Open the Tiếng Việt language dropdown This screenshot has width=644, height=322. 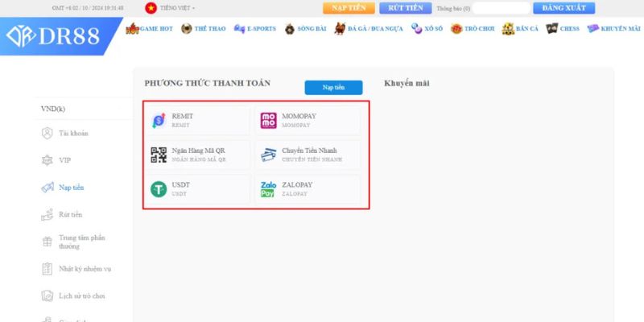click(x=179, y=8)
